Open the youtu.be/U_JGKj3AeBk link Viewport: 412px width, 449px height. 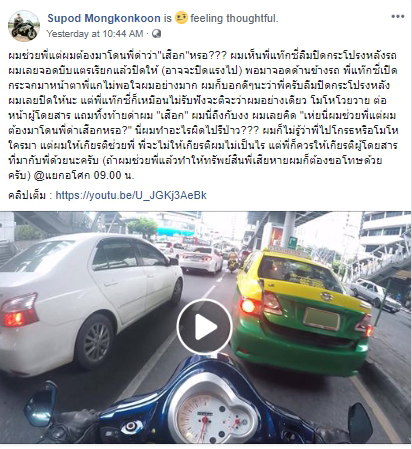pyautogui.click(x=131, y=195)
